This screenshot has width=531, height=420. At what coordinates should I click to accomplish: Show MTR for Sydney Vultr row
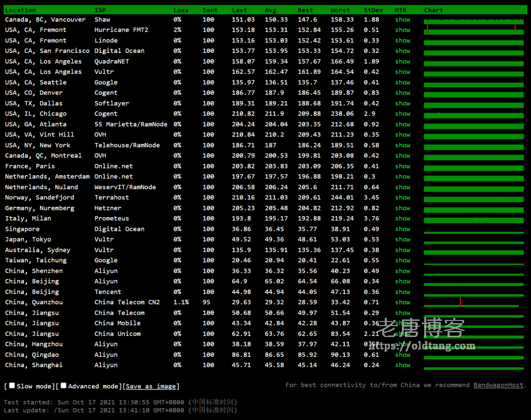(x=402, y=250)
